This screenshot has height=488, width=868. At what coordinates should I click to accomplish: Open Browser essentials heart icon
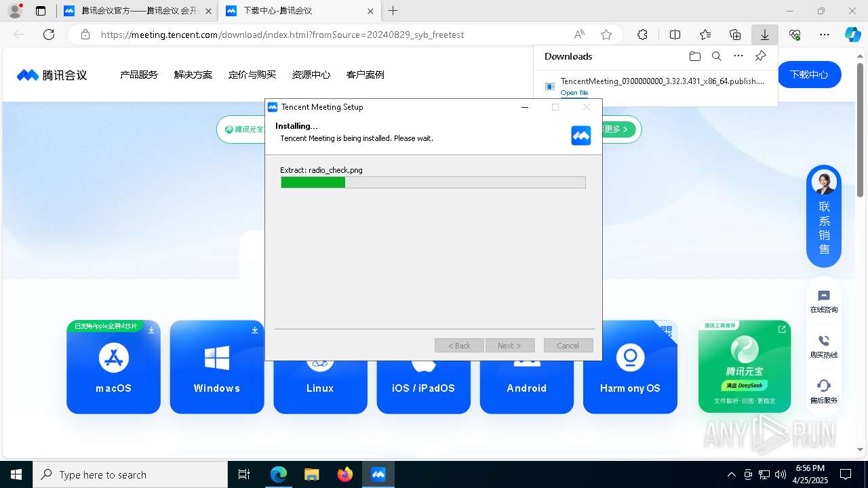[795, 35]
